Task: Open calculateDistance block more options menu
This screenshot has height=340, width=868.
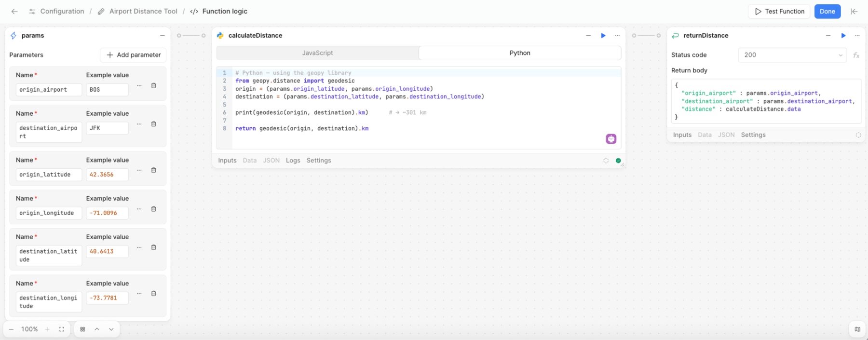Action: (x=617, y=36)
